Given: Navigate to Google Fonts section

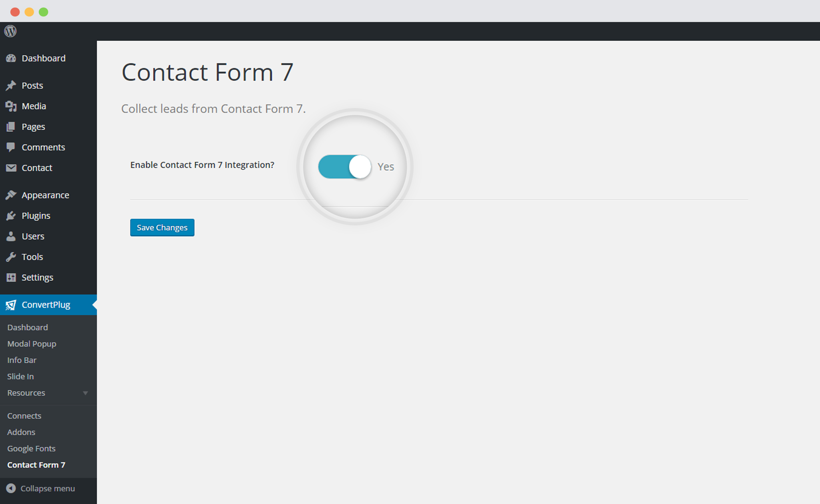Looking at the screenshot, I should [x=32, y=448].
